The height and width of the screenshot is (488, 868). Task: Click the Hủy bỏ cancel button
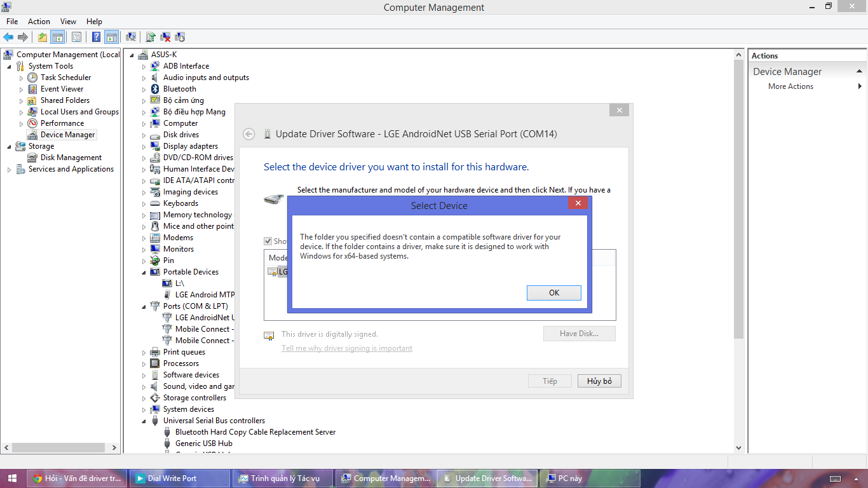(x=599, y=381)
